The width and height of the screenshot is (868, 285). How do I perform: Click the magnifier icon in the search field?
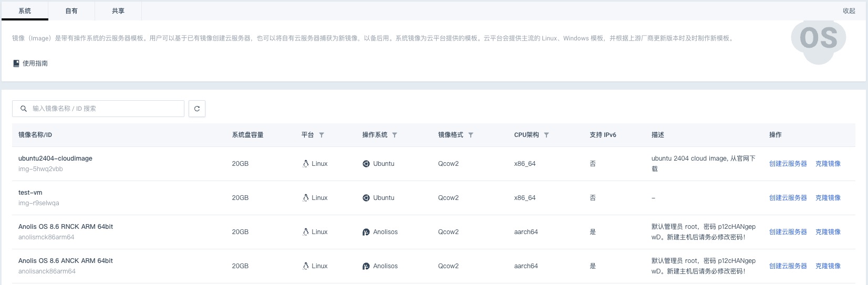(x=24, y=109)
